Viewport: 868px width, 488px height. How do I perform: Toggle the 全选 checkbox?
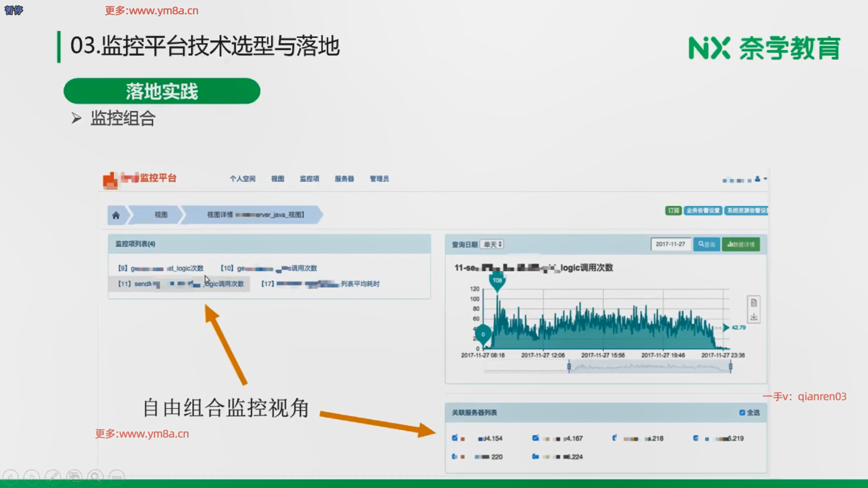(x=742, y=413)
